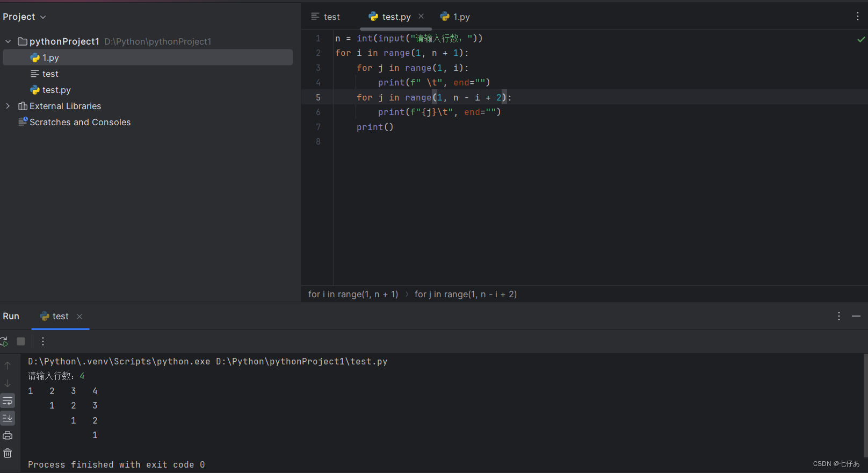The image size is (868, 473).
Task: Open more run toolbar actions
Action: [43, 341]
